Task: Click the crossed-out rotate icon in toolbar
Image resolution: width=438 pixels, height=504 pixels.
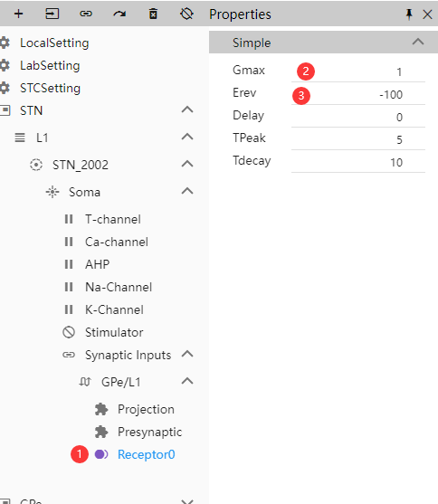Action: click(x=186, y=14)
